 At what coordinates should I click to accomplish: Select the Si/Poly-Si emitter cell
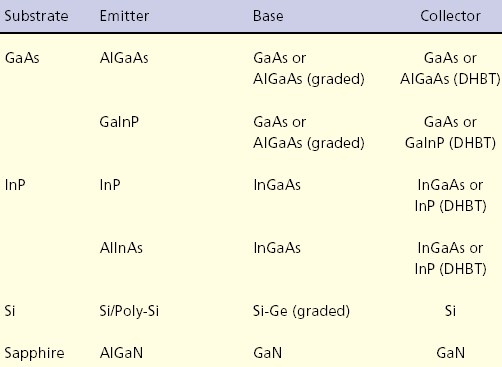click(129, 311)
